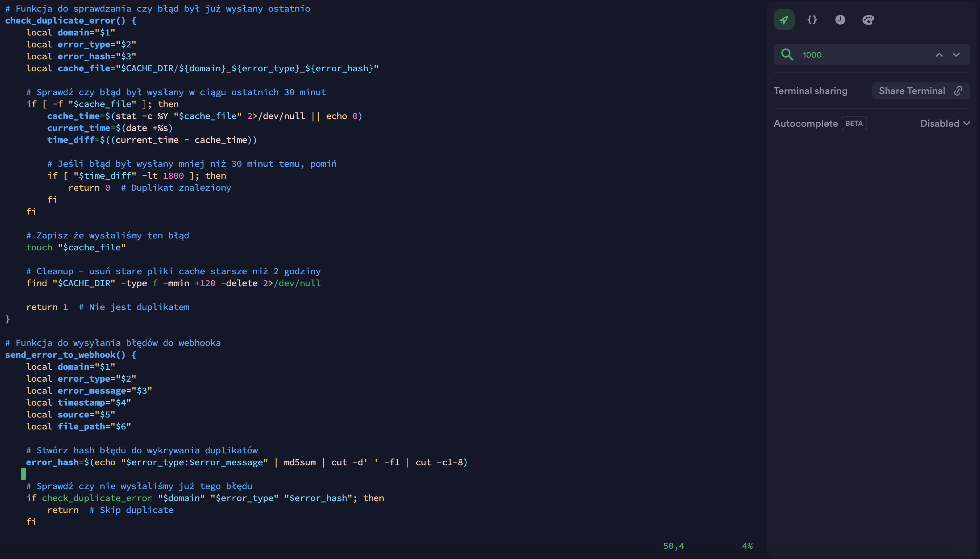Click the 'return # Skip duplicate' line

pos(110,510)
